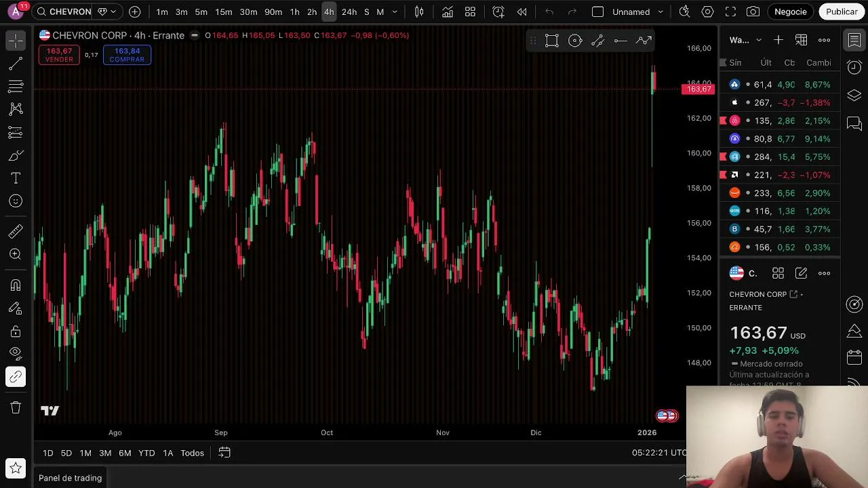This screenshot has width=868, height=488.
Task: Remove drawings with the trash icon
Action: [16, 407]
